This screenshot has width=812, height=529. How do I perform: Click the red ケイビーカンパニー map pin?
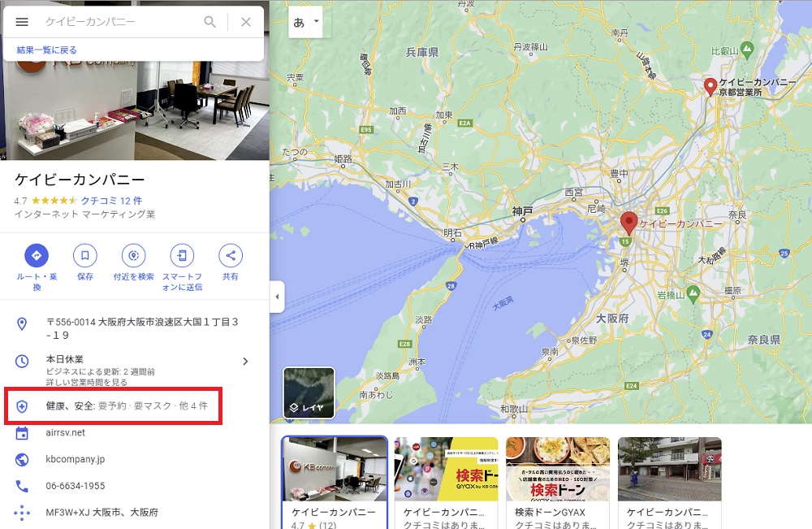[628, 223]
